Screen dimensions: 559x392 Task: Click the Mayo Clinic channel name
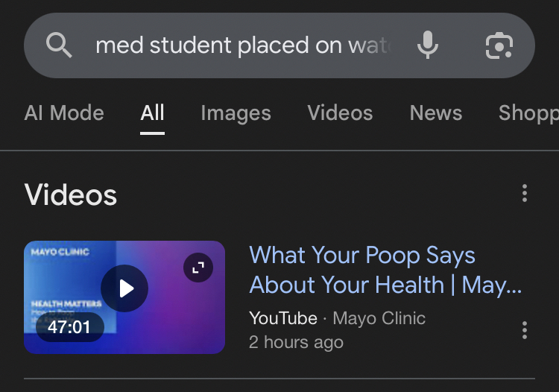click(379, 318)
